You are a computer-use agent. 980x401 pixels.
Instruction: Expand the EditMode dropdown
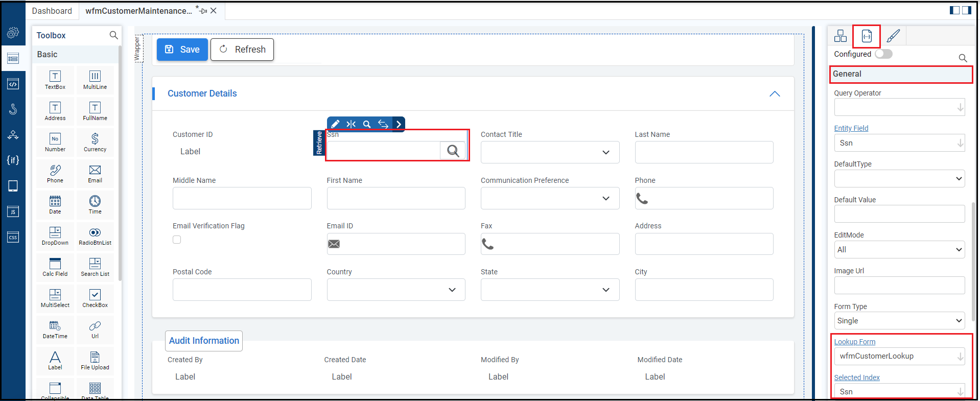click(x=899, y=250)
